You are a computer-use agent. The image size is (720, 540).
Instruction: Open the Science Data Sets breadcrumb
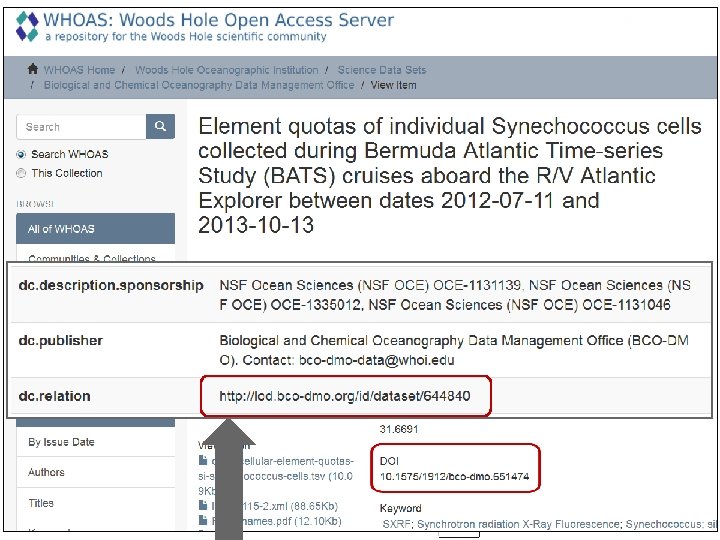coord(382,70)
